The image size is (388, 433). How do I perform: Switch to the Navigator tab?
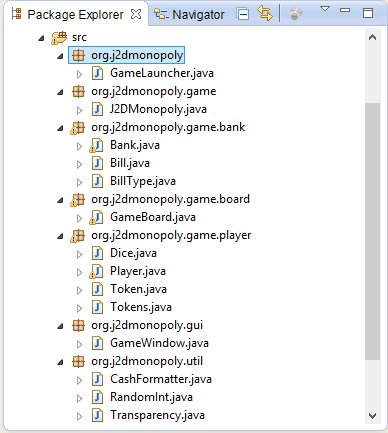pos(190,14)
